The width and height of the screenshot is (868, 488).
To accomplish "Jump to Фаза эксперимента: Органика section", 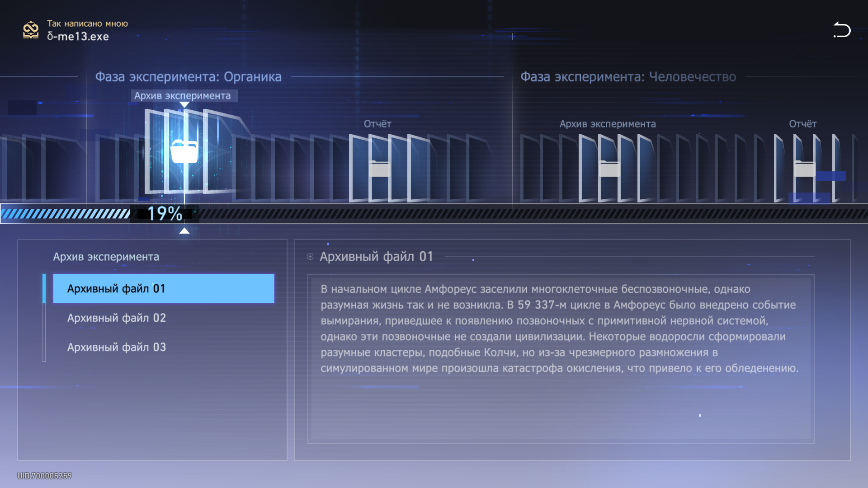I will 188,77.
